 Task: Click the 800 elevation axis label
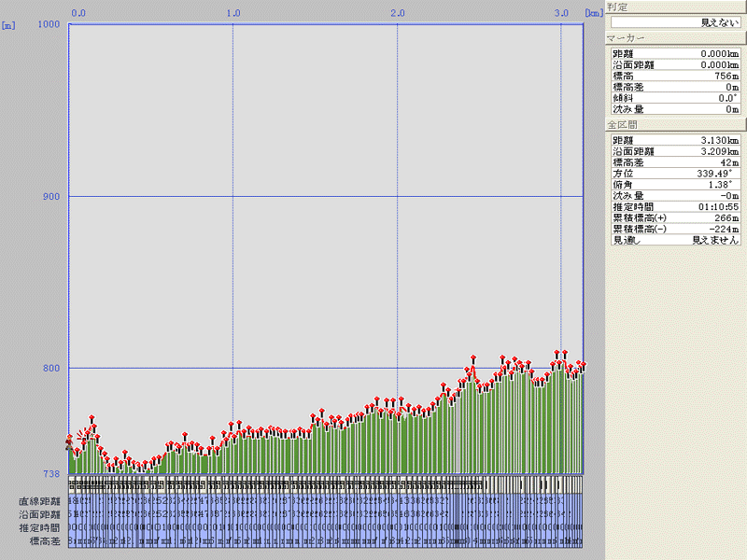(51, 368)
